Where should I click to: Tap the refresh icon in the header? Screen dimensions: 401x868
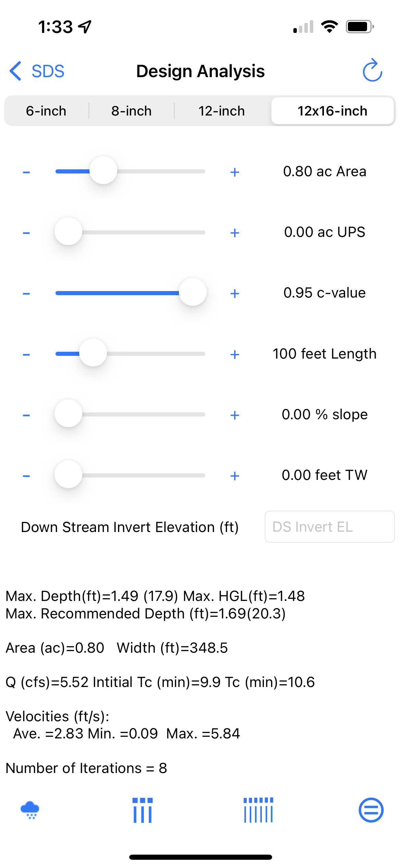tap(372, 71)
